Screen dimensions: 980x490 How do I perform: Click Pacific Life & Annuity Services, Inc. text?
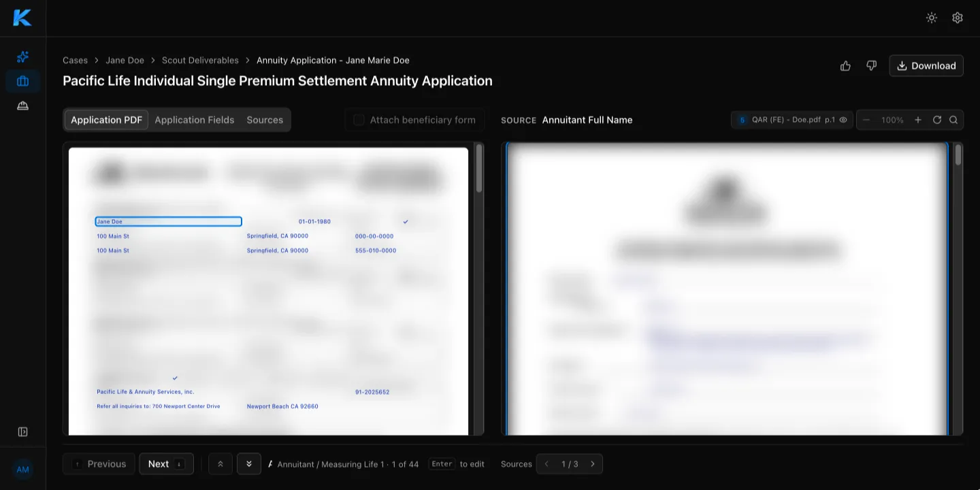point(146,392)
